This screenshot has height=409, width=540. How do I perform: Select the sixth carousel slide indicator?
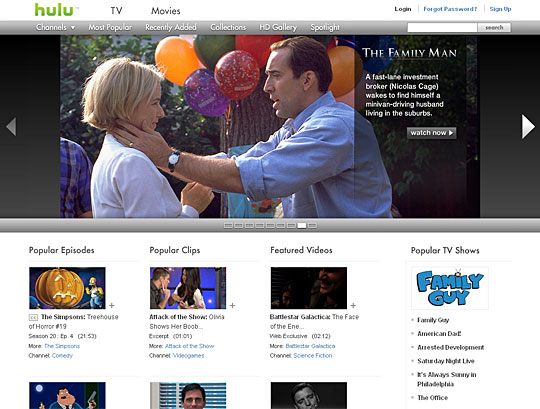[281, 226]
